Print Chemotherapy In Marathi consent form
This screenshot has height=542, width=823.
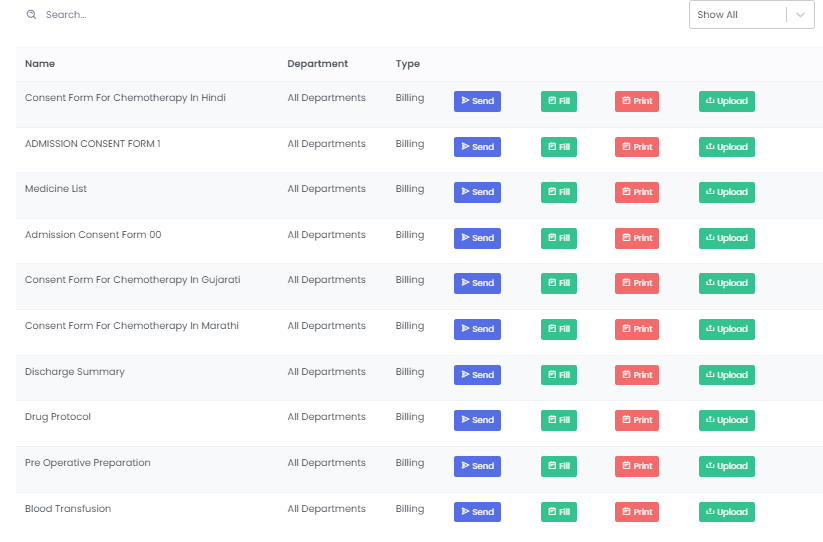[x=637, y=330]
